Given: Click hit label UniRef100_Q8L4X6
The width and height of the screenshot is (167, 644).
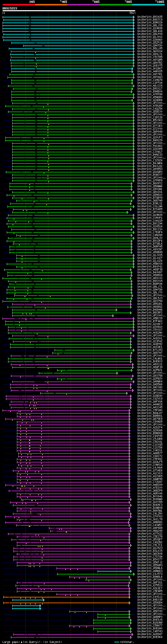Looking at the screenshot, I should 150,31.
